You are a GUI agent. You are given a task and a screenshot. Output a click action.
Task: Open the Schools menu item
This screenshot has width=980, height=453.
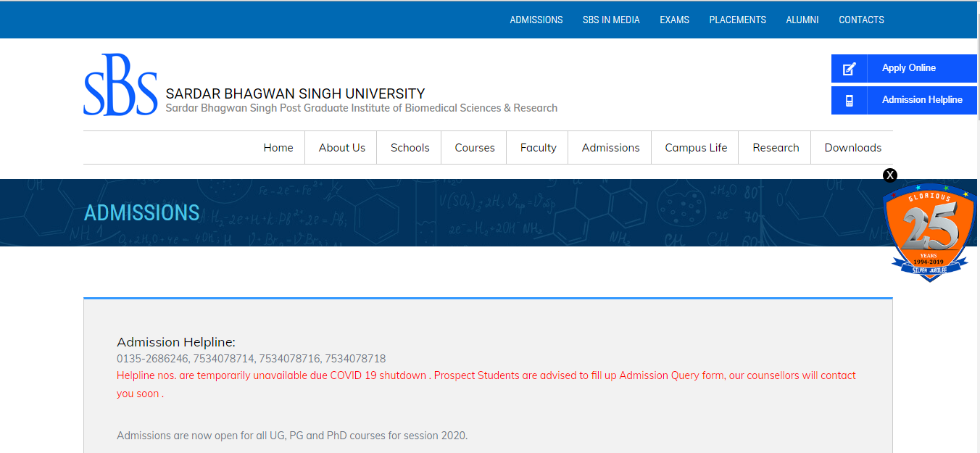tap(409, 147)
